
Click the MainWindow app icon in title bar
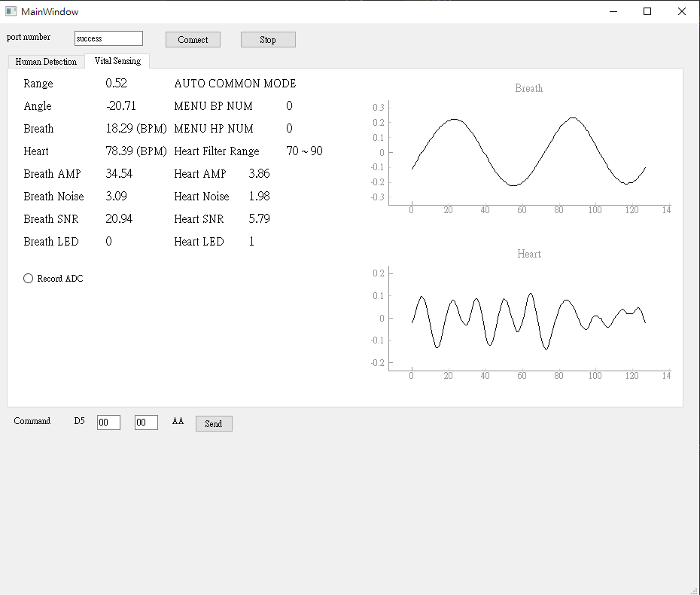pyautogui.click(x=11, y=11)
